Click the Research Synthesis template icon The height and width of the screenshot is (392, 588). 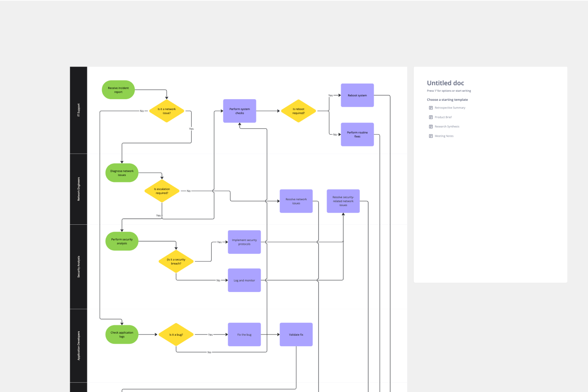click(431, 126)
